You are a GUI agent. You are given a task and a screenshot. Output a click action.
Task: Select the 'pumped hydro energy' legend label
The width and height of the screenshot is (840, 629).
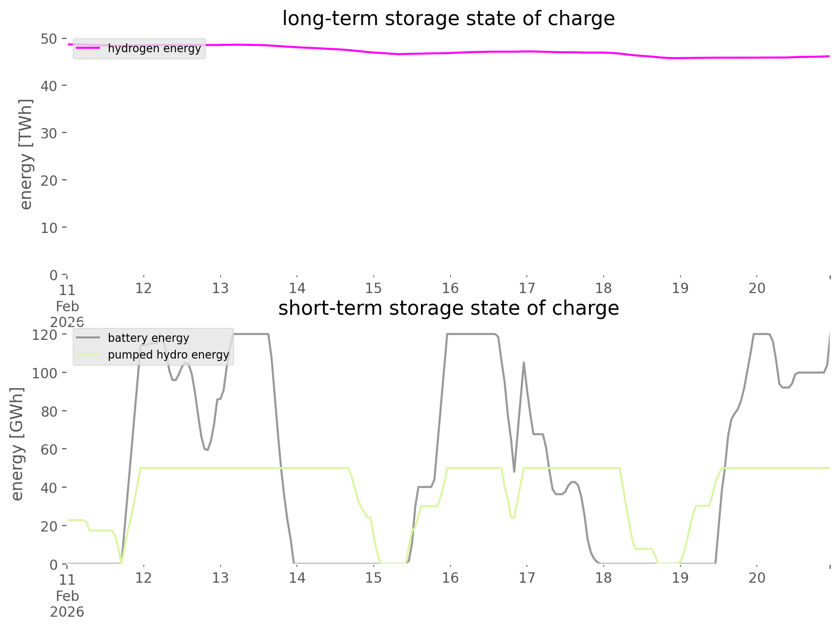(168, 355)
